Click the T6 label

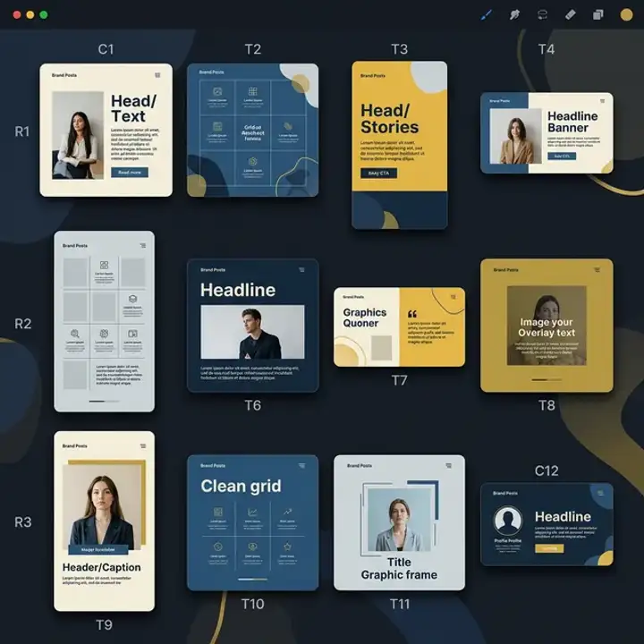coord(253,405)
